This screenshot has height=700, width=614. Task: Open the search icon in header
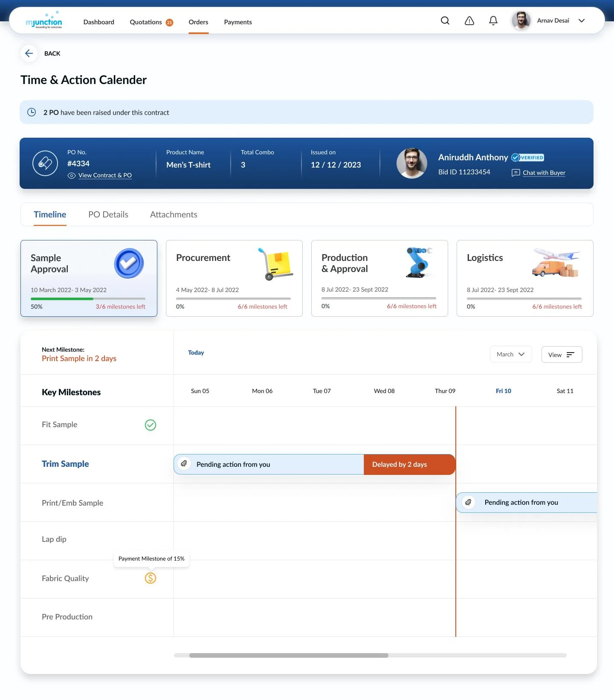click(445, 20)
